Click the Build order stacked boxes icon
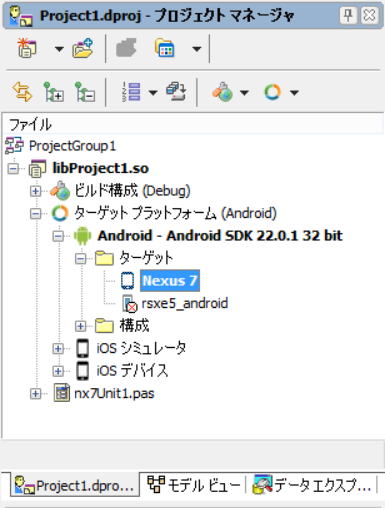This screenshot has width=385, height=508. point(176,91)
